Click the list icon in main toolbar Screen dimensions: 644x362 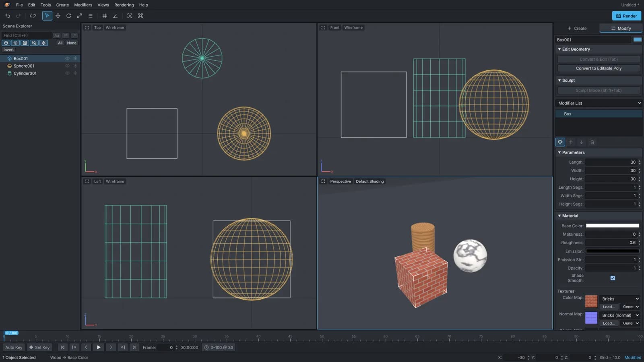(91, 16)
